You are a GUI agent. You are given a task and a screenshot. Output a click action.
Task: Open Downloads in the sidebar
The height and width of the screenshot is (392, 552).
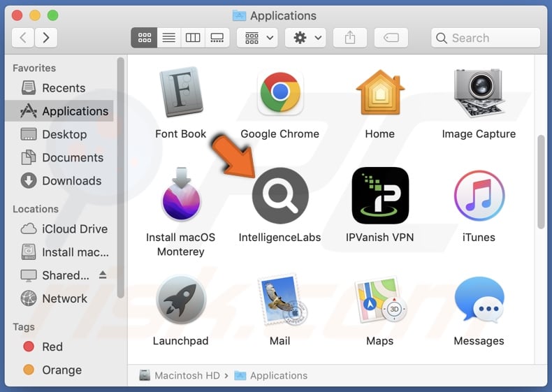point(59,181)
